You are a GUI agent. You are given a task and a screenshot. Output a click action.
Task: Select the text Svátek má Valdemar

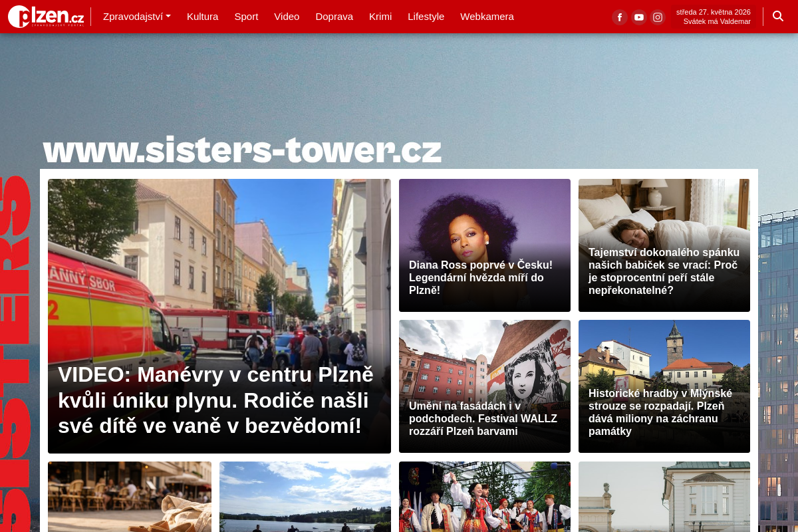pyautogui.click(x=717, y=21)
